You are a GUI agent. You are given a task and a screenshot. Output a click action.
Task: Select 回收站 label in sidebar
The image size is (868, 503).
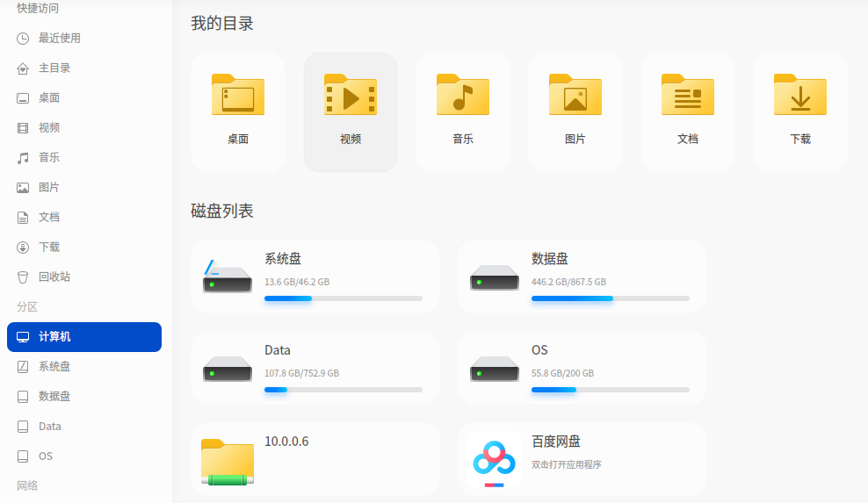54,277
